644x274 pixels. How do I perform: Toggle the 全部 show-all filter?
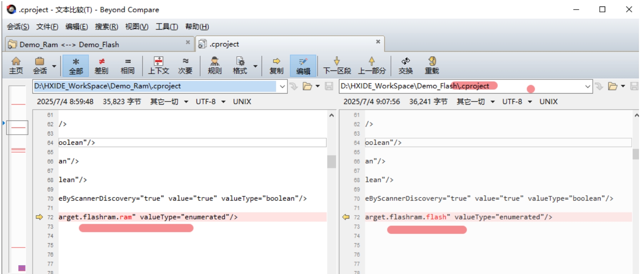pyautogui.click(x=76, y=65)
